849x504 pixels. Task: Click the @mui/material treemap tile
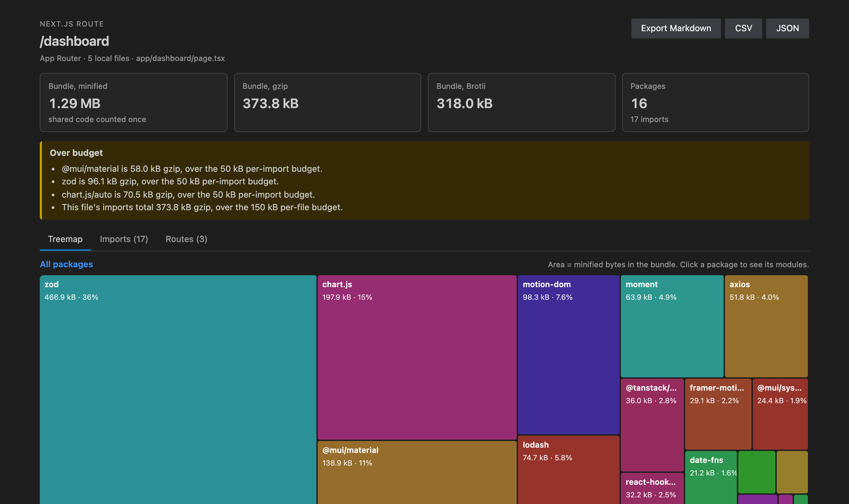[417, 472]
